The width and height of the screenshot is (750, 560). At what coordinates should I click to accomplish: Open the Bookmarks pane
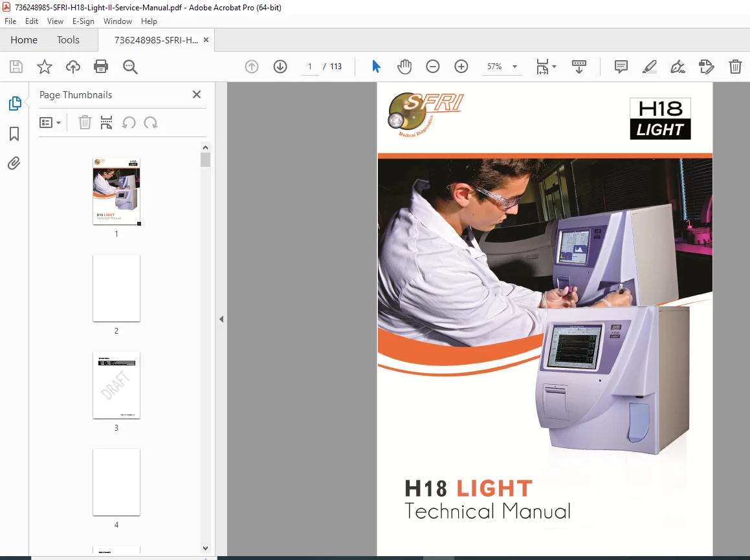click(x=14, y=134)
